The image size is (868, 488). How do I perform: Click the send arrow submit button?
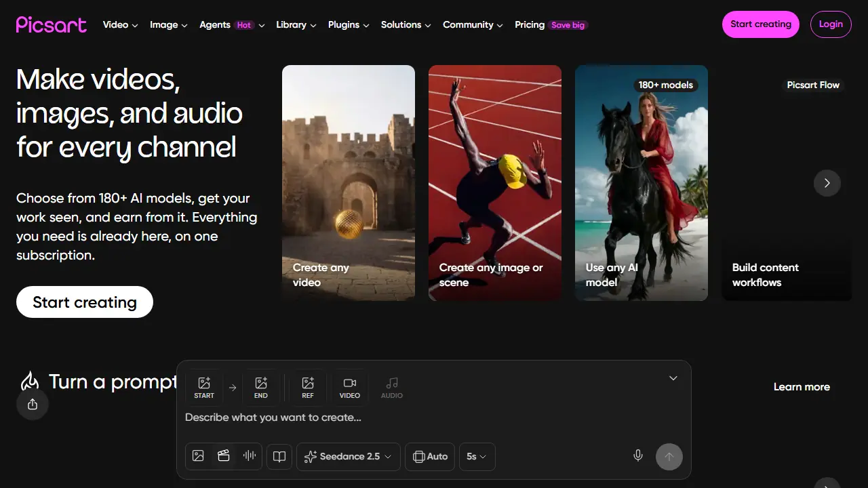pos(669,457)
